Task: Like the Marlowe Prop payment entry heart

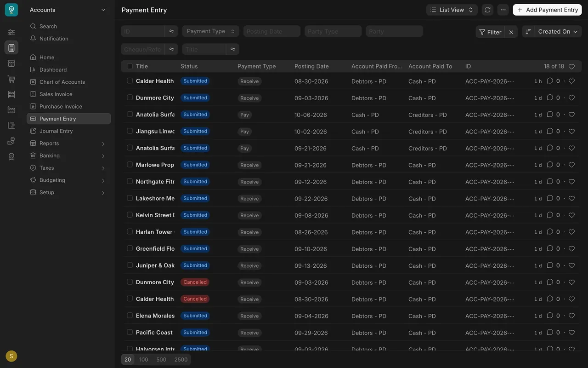Action: click(x=571, y=165)
